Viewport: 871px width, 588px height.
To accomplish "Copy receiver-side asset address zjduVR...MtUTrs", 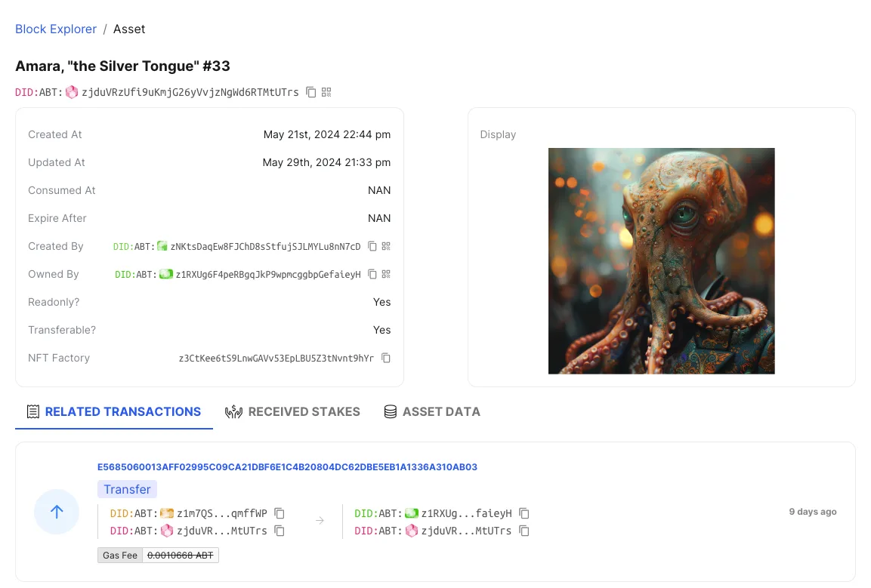I will (x=524, y=531).
